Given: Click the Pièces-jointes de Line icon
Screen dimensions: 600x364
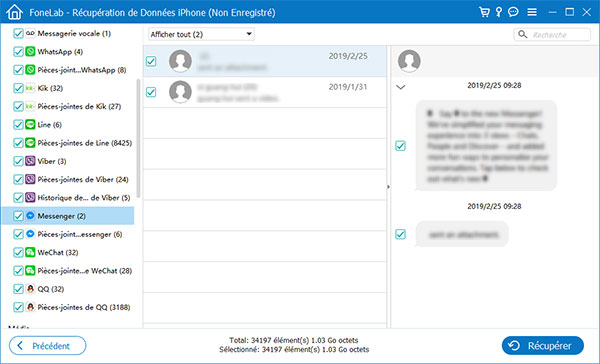Looking at the screenshot, I should click(x=30, y=143).
